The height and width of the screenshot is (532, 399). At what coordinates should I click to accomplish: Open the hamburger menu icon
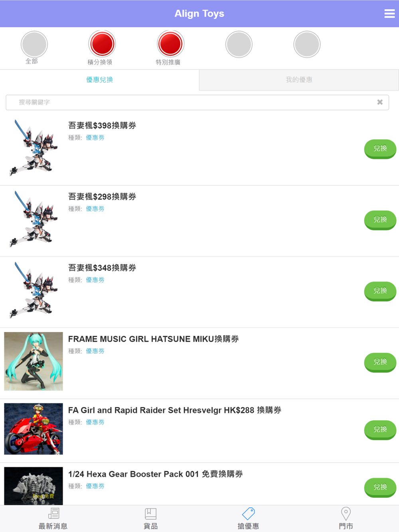[x=389, y=14]
